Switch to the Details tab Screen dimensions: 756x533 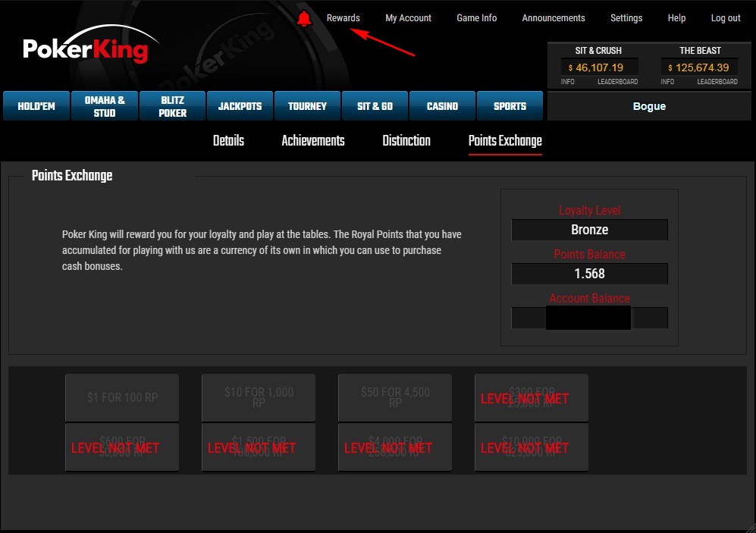pos(228,140)
